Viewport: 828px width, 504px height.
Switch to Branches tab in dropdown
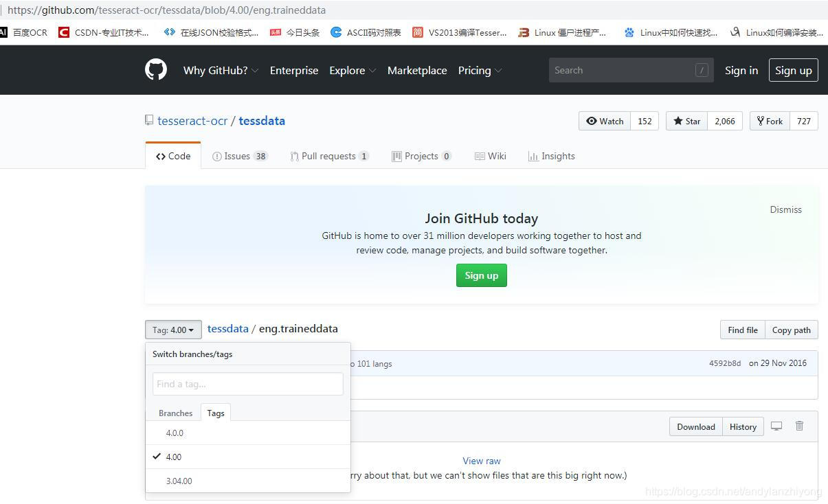point(175,413)
